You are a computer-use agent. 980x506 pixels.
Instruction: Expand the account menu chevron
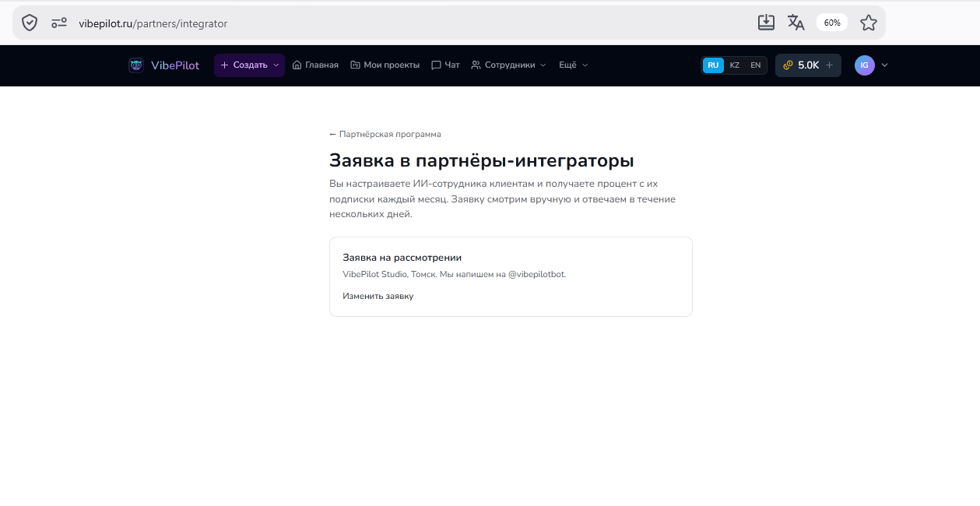884,65
